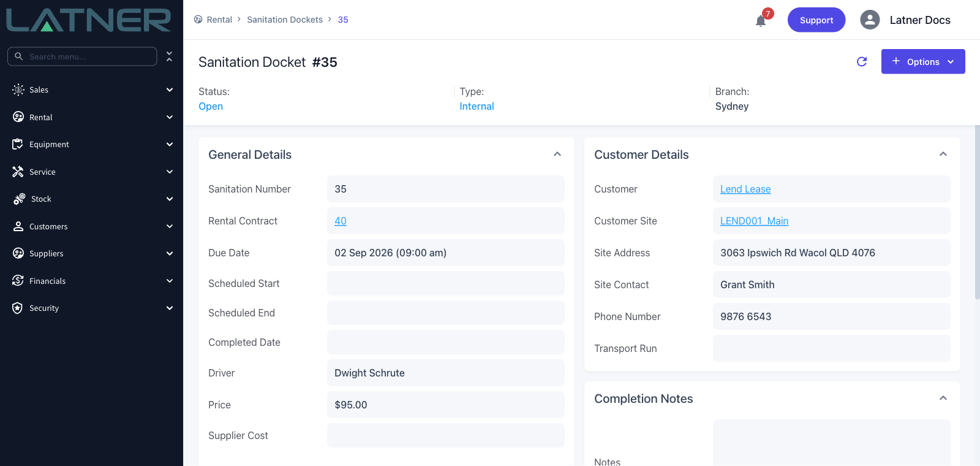
Task: Open the Rental menu item
Action: (x=92, y=117)
